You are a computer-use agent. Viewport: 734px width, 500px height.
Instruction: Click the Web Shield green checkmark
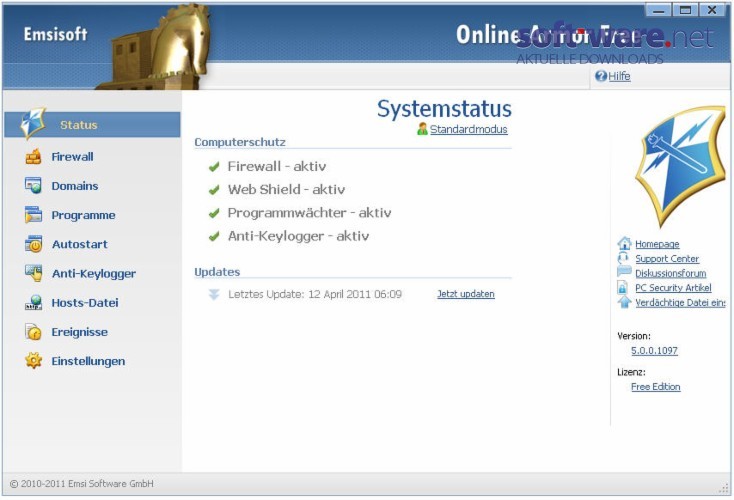pyautogui.click(x=214, y=190)
